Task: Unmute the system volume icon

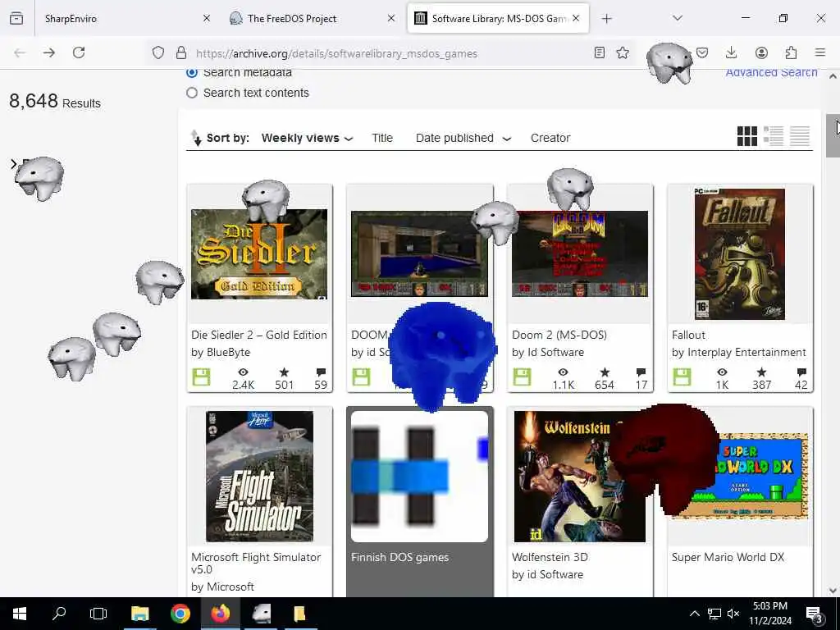Action: [733, 614]
